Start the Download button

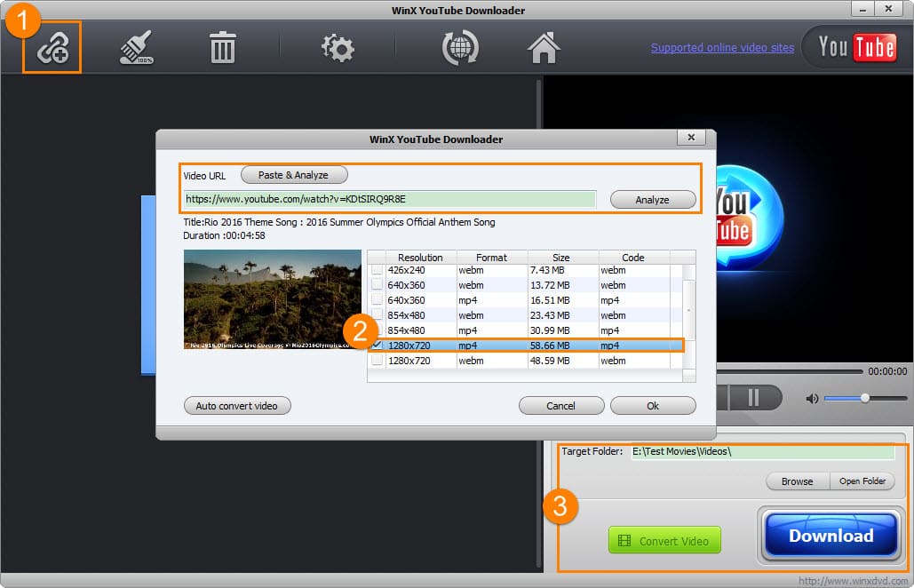coord(831,536)
